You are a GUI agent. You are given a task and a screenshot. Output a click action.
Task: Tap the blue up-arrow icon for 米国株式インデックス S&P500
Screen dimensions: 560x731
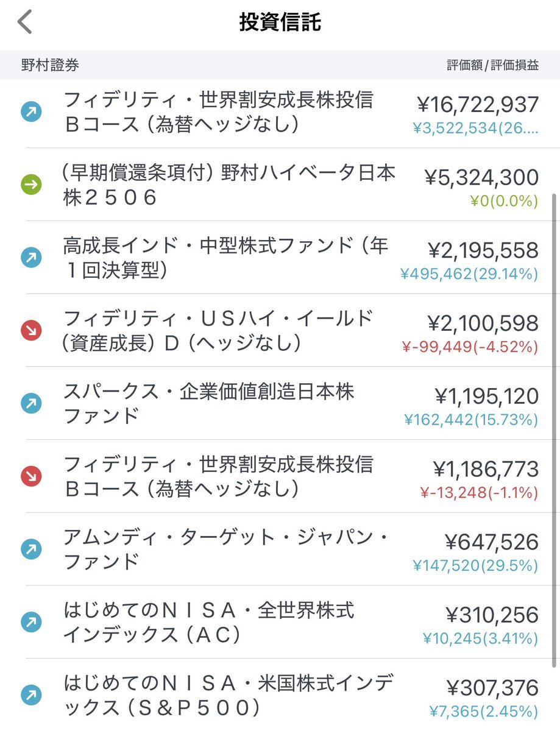tap(31, 694)
